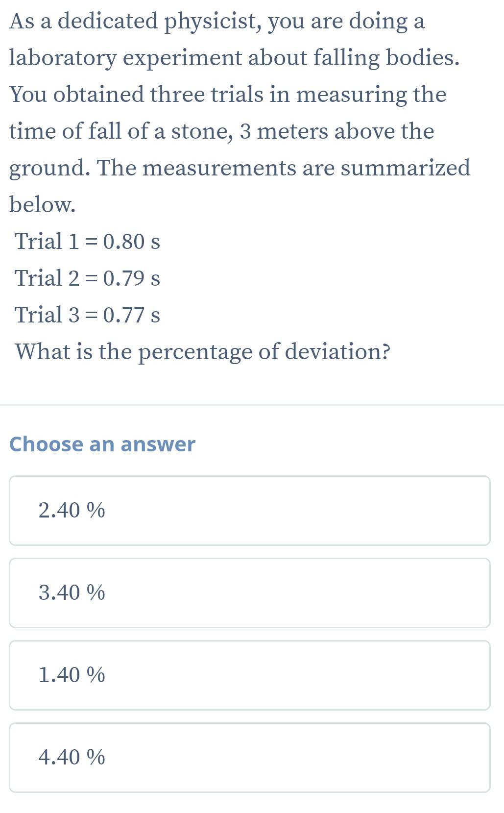Select the 2.40 % answer option
Screen dimensions: 504x813
(x=250, y=510)
